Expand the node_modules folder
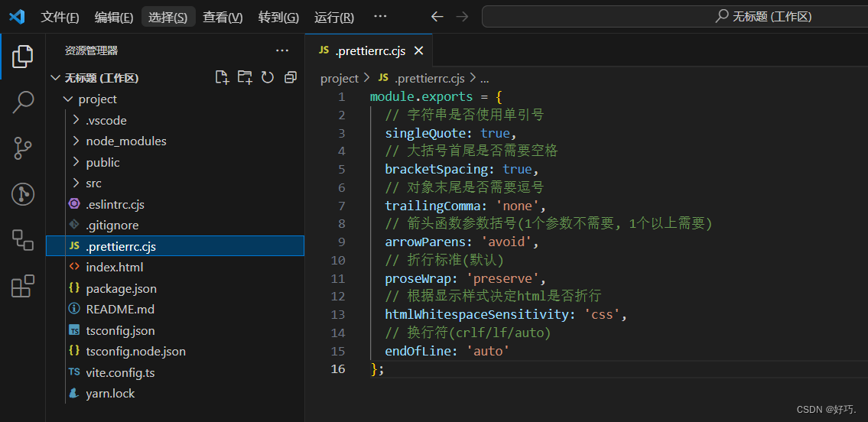 (125, 141)
